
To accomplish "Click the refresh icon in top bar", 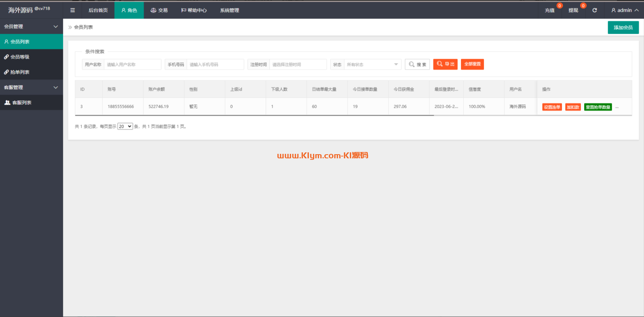I will [x=595, y=10].
